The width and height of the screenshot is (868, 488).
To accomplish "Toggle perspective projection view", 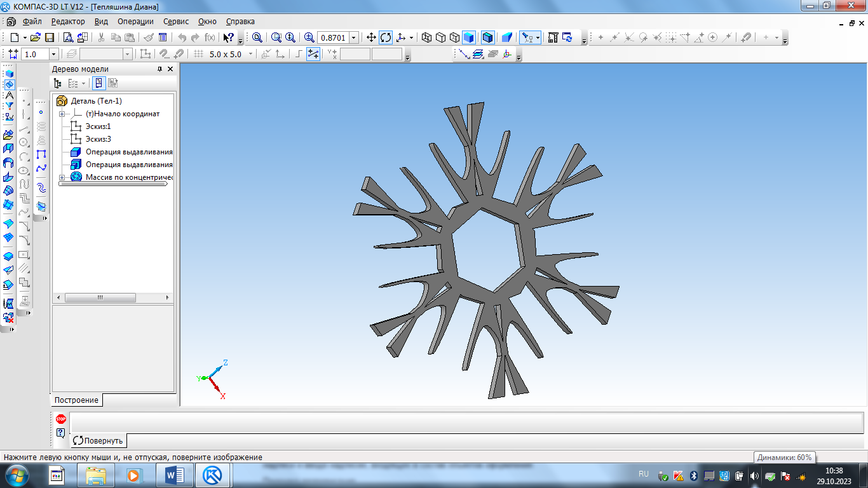I will pyautogui.click(x=507, y=37).
